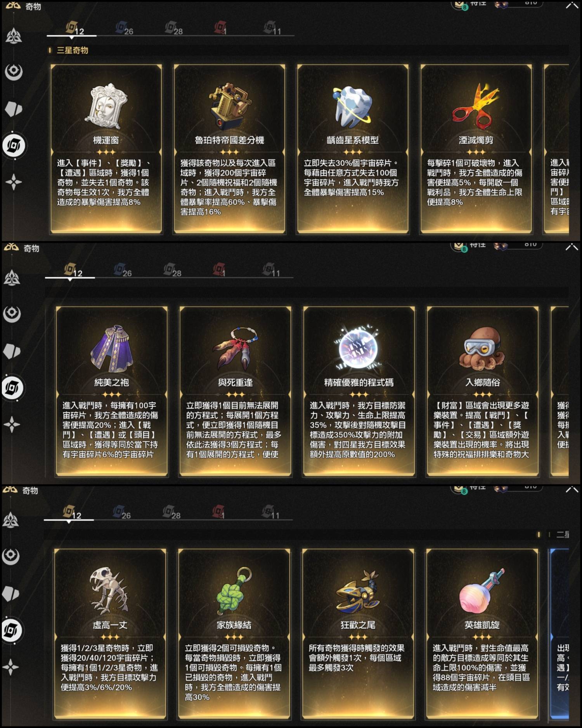
Task: Open the four-point star sidebar icon beside 機運窗 description
Action: (14, 182)
